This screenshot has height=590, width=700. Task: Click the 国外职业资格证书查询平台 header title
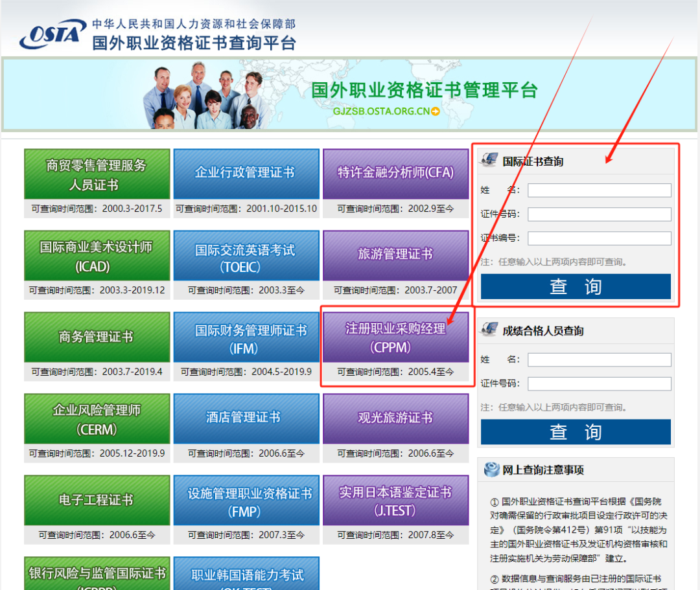(x=194, y=43)
